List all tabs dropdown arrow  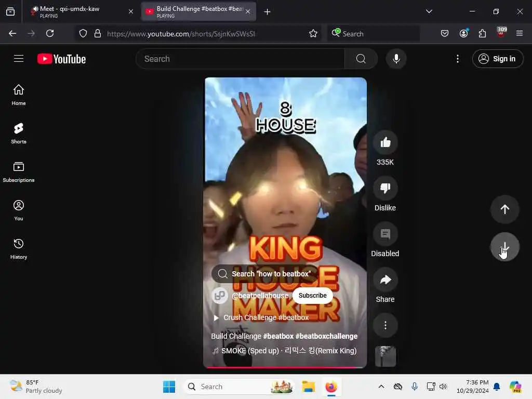pyautogui.click(x=429, y=11)
